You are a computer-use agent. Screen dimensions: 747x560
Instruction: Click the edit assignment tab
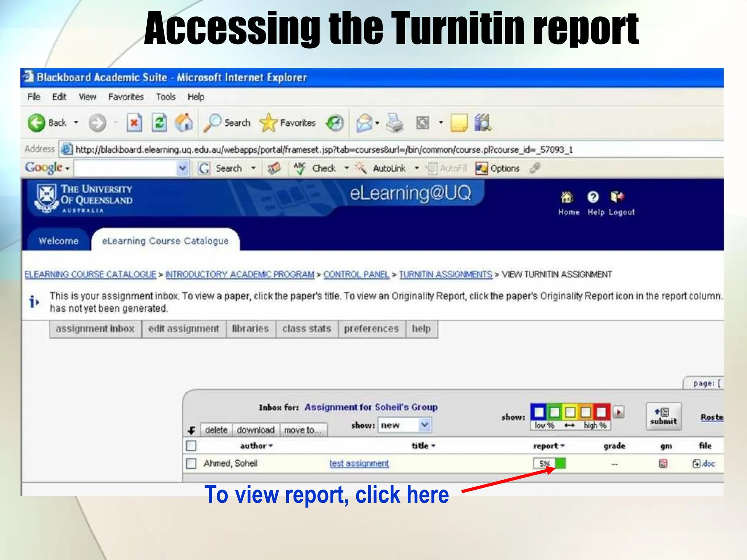(x=183, y=329)
